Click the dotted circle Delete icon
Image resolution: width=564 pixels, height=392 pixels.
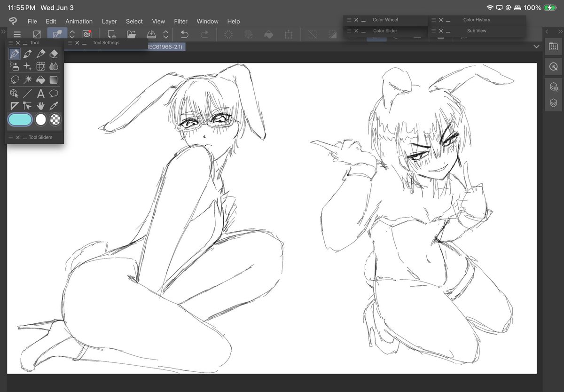coord(228,34)
